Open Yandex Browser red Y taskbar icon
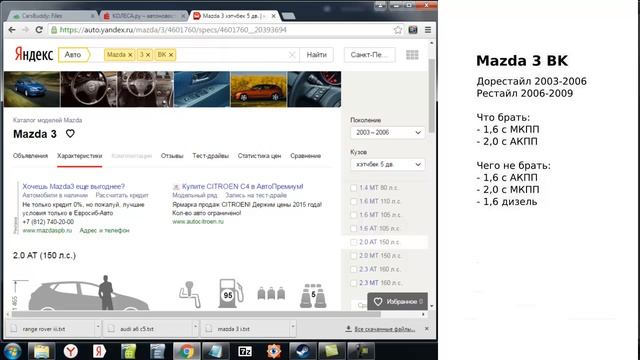 pyautogui.click(x=71, y=351)
